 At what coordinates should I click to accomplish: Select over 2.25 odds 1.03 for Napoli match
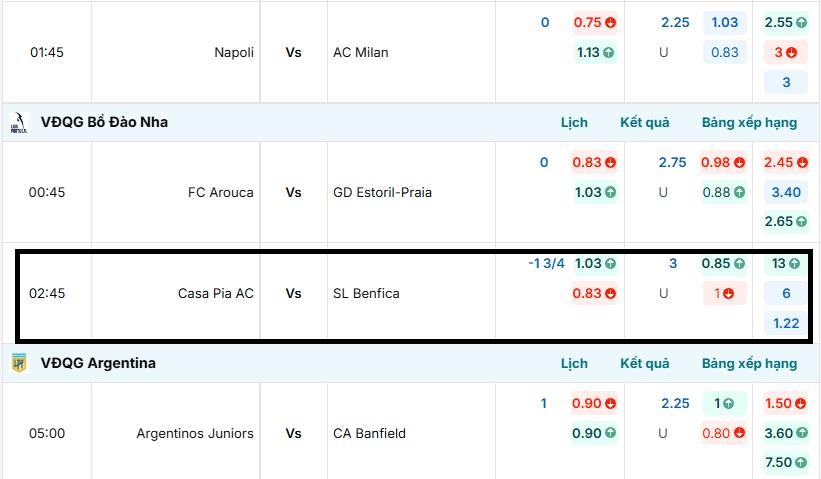[725, 23]
